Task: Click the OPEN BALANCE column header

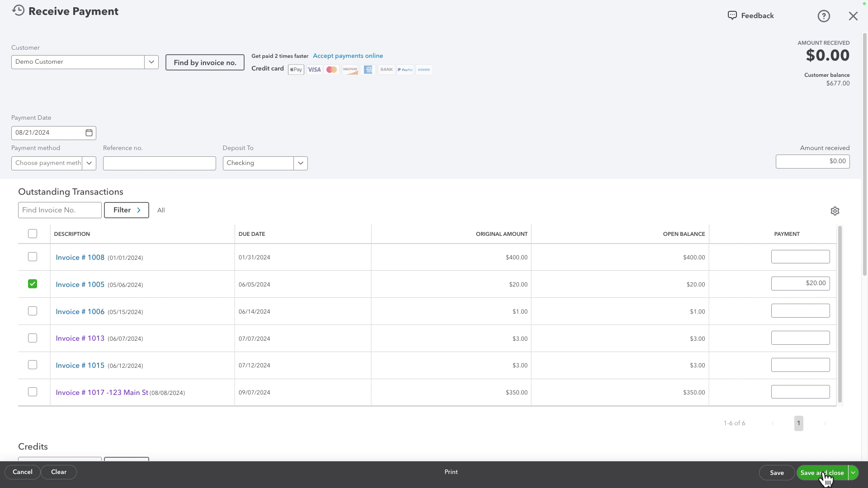Action: coord(684,234)
